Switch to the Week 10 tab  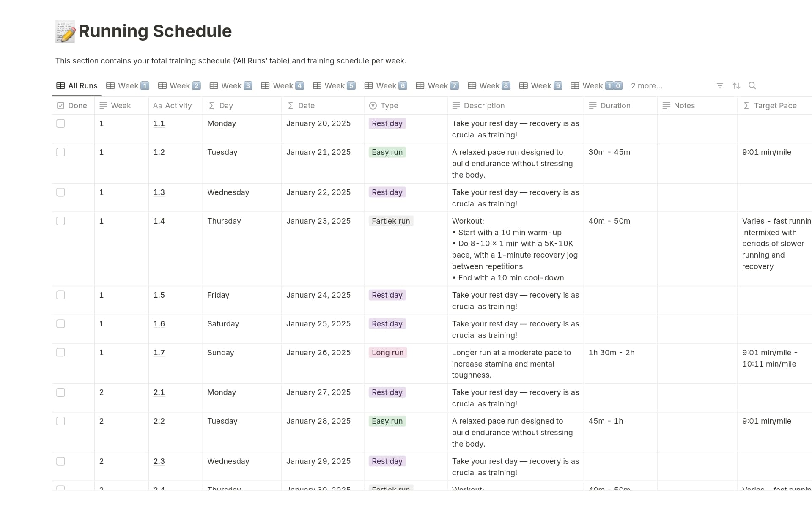click(x=596, y=86)
